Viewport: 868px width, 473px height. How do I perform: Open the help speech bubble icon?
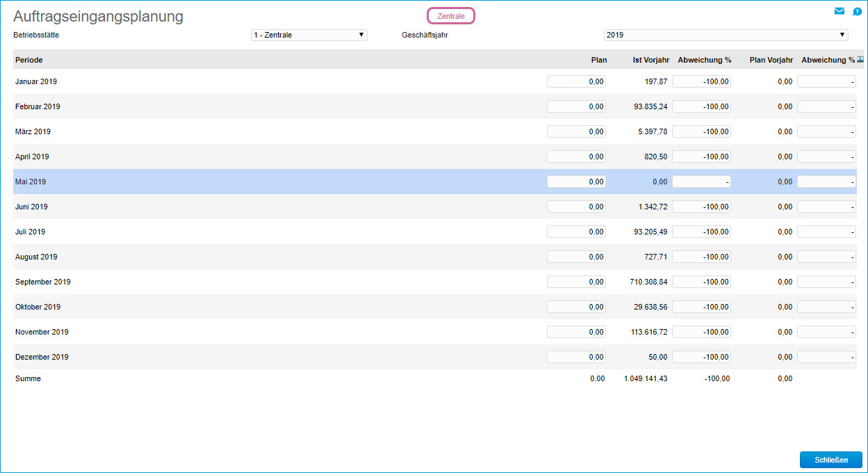coord(857,11)
